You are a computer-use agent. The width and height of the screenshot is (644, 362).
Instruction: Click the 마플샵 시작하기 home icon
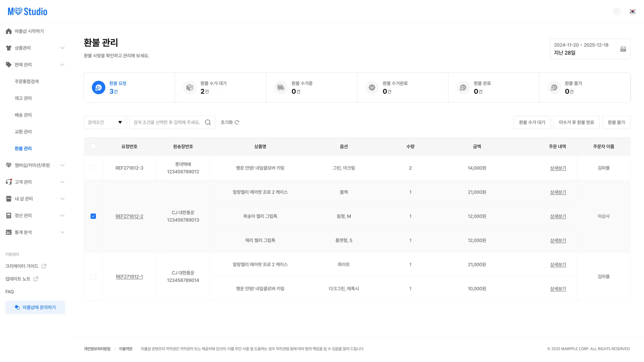[8, 31]
